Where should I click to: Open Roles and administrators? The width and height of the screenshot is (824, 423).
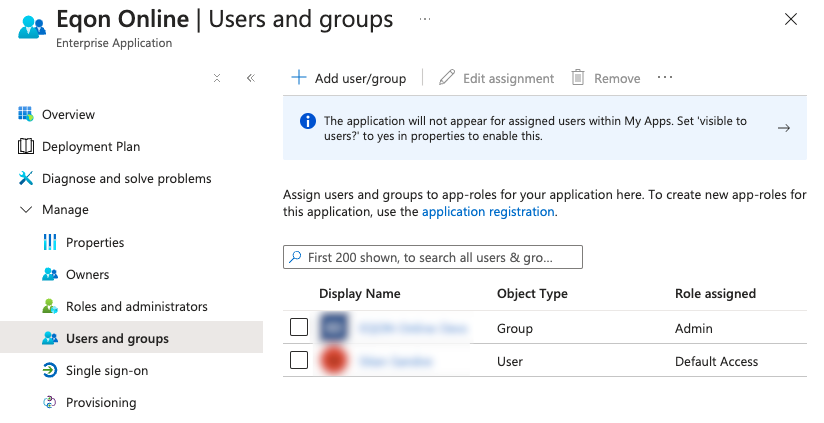[x=137, y=307]
